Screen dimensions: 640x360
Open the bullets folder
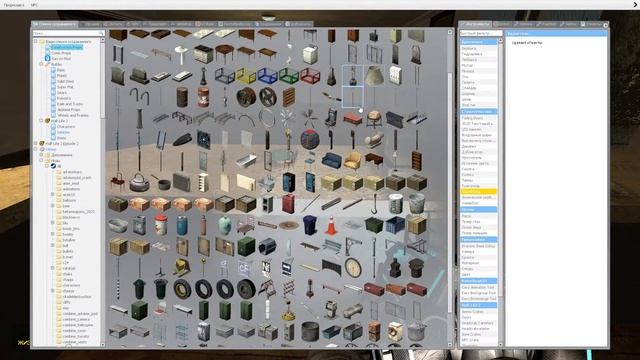pos(68,251)
